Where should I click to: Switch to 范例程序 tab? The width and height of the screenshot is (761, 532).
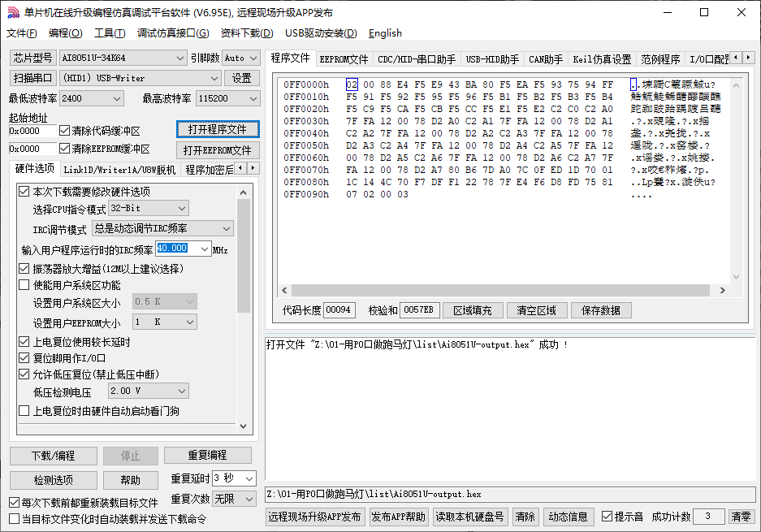pyautogui.click(x=660, y=59)
